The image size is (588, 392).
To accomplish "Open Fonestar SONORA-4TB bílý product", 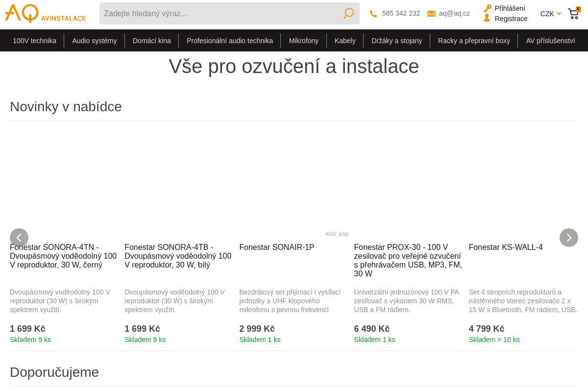I will 178,256.
